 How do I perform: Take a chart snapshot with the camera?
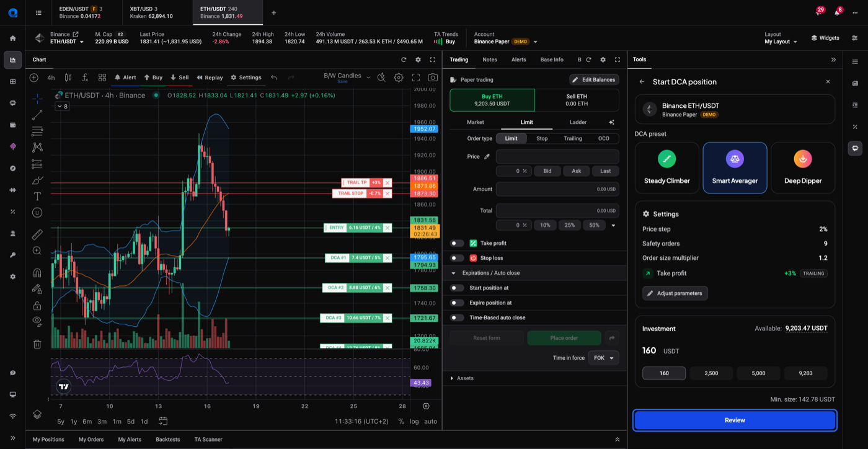[x=433, y=78]
